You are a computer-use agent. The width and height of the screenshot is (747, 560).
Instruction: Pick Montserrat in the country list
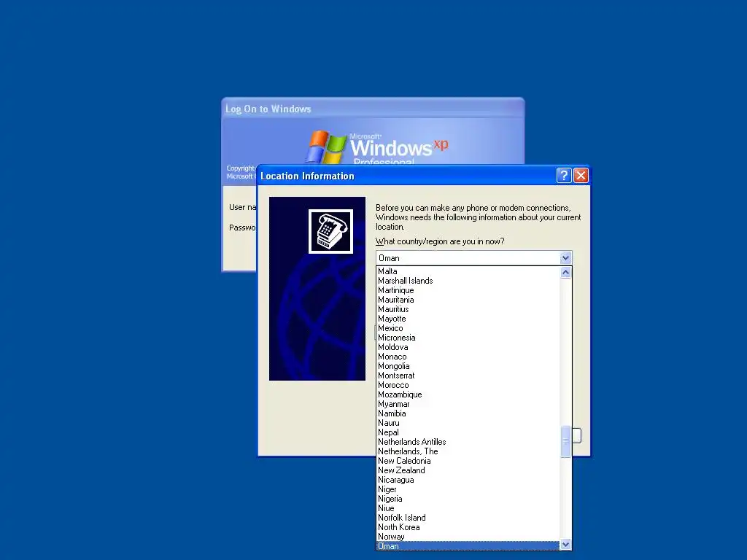pyautogui.click(x=468, y=376)
